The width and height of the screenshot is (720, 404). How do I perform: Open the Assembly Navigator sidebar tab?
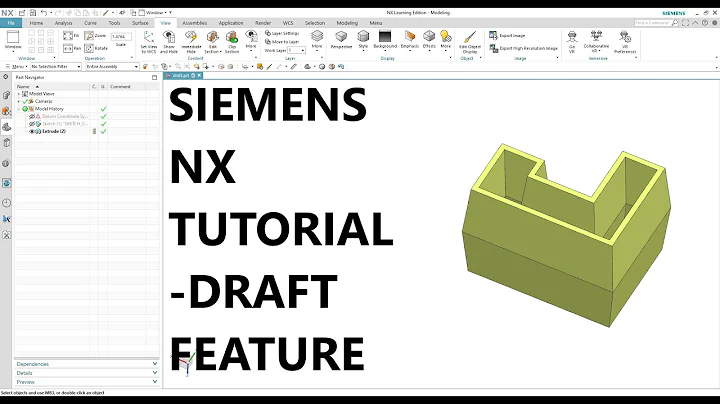[6, 95]
